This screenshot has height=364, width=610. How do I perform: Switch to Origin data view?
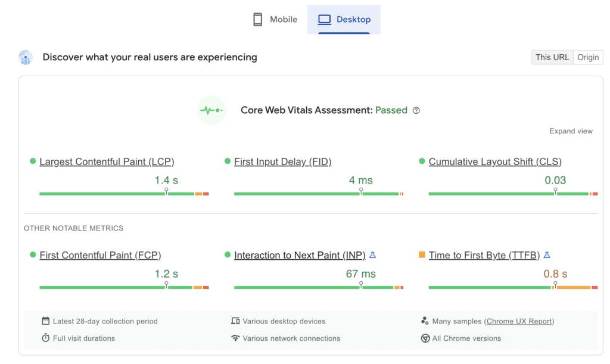(x=588, y=57)
